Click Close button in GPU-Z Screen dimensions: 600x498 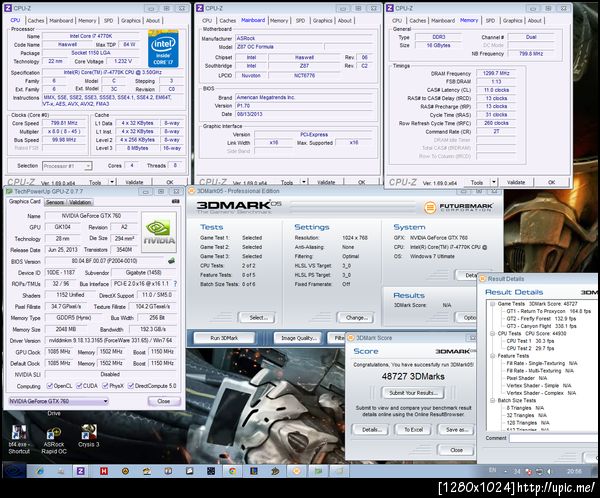(163, 401)
